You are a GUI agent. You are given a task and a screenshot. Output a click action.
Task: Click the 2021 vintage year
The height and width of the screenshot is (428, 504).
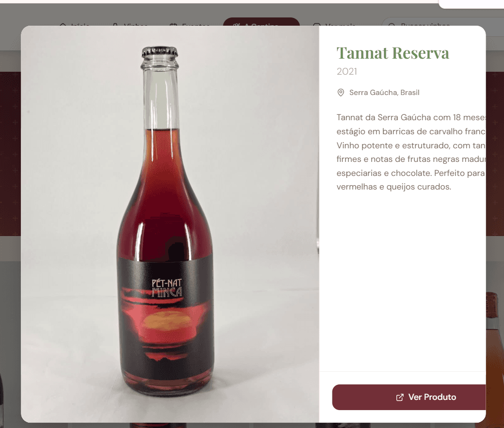tap(346, 71)
